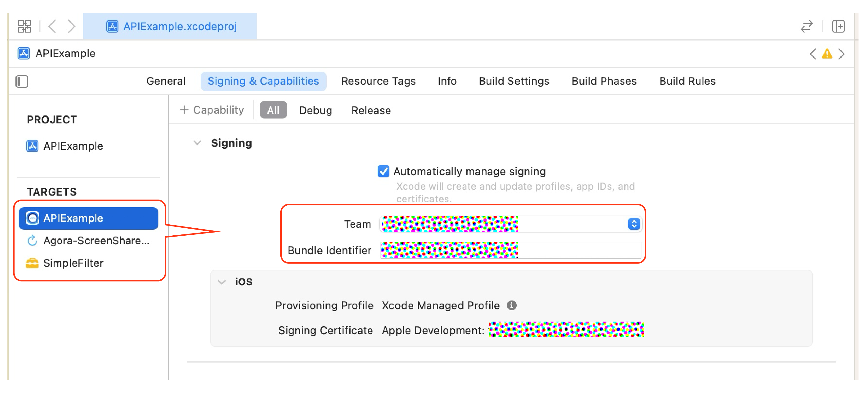Click the SimpleFilter toolbox icon

click(32, 263)
